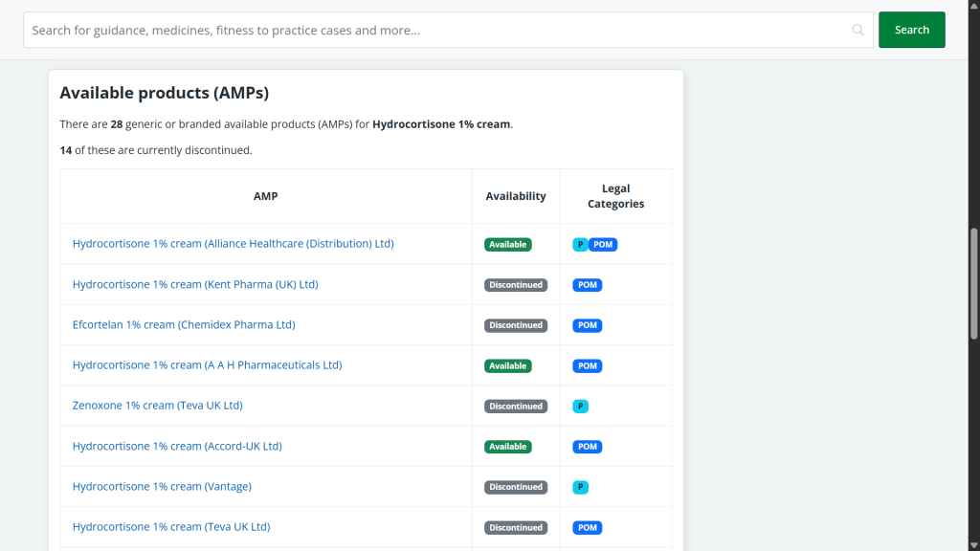Click the P badge in Zenoxone row
980x551 pixels.
pos(580,407)
